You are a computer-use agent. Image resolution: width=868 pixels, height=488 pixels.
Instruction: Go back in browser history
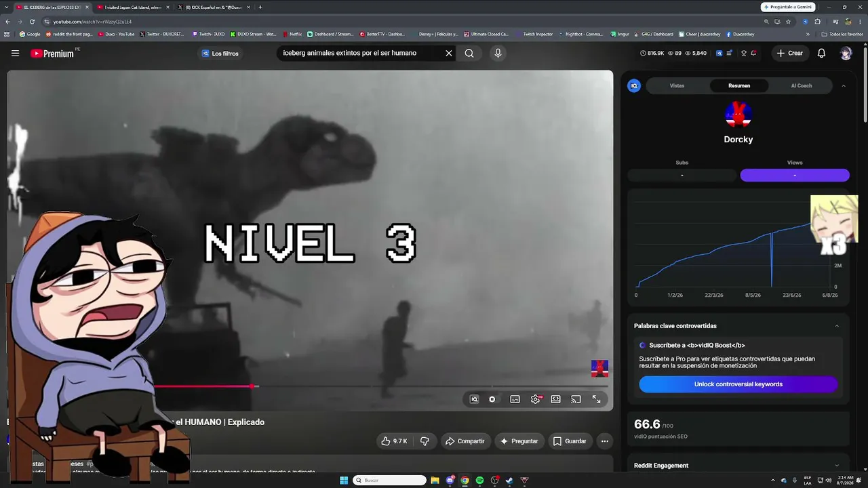coord(7,22)
